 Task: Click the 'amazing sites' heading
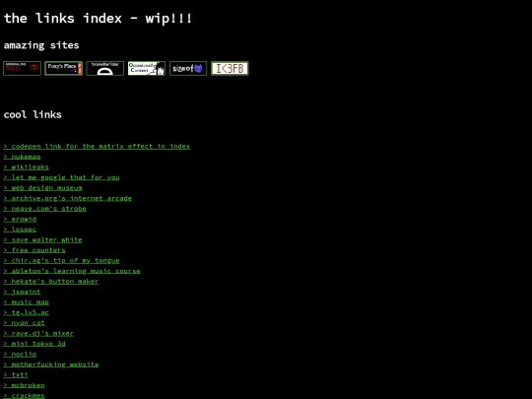[41, 45]
